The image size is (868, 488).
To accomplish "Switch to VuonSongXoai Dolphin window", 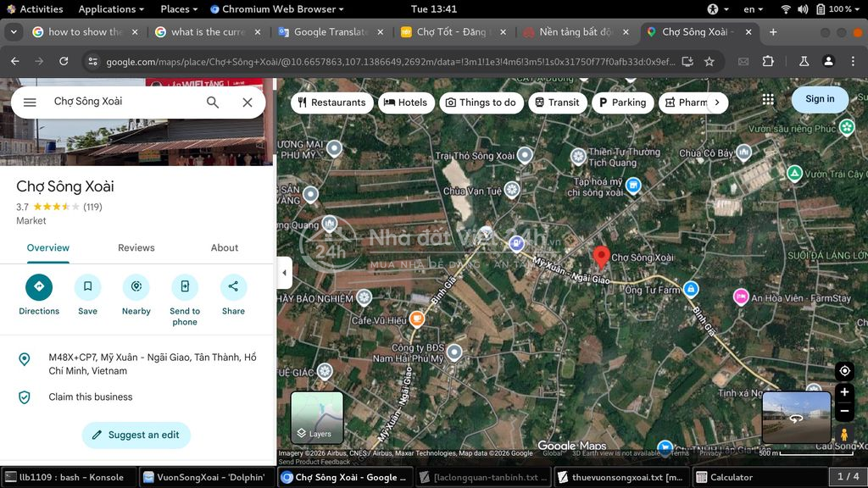I will pyautogui.click(x=205, y=477).
